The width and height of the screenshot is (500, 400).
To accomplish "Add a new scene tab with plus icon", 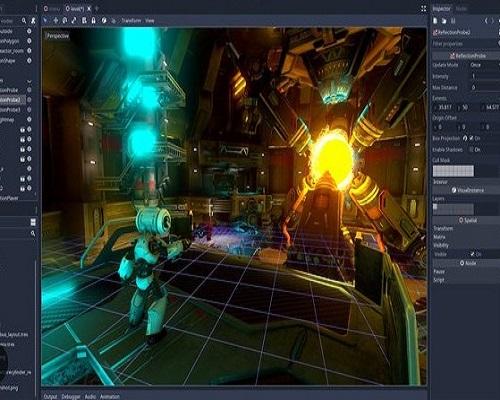I will pos(97,8).
